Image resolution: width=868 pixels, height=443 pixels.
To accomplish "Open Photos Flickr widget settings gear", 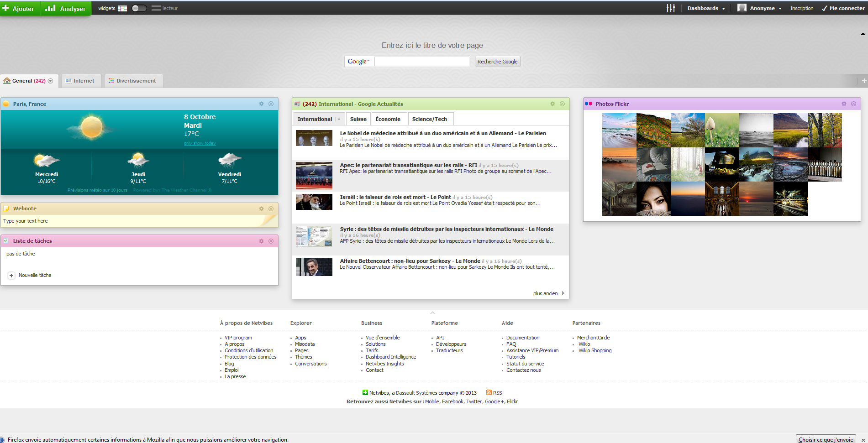I will pyautogui.click(x=844, y=104).
